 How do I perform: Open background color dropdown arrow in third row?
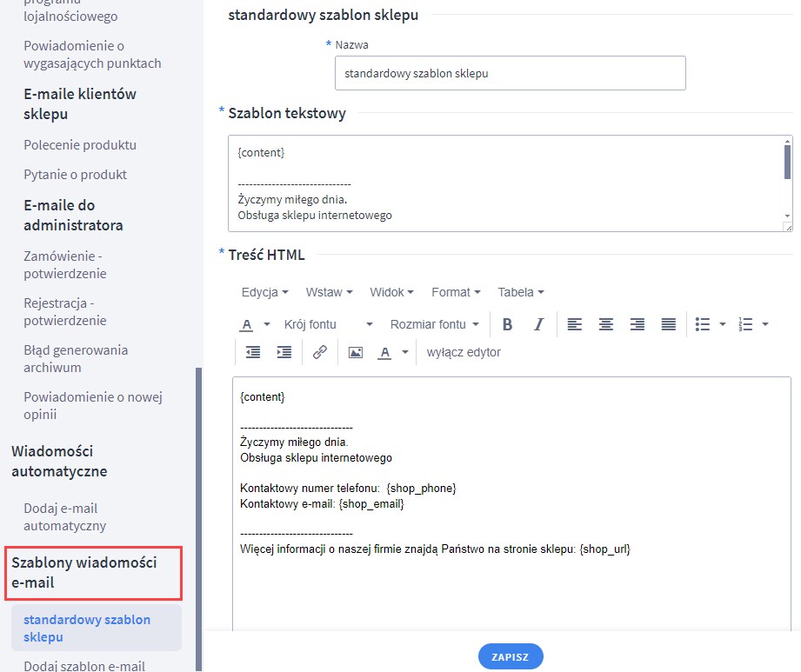[405, 352]
